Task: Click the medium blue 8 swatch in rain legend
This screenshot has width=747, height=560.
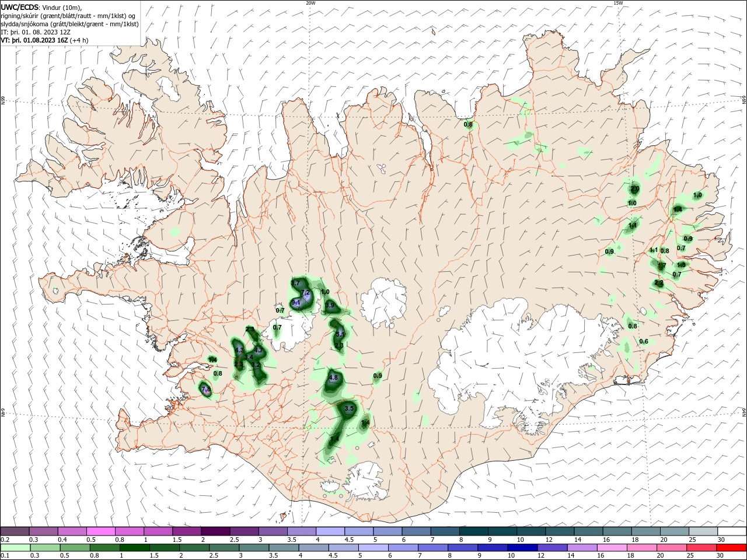Action: tap(463, 548)
